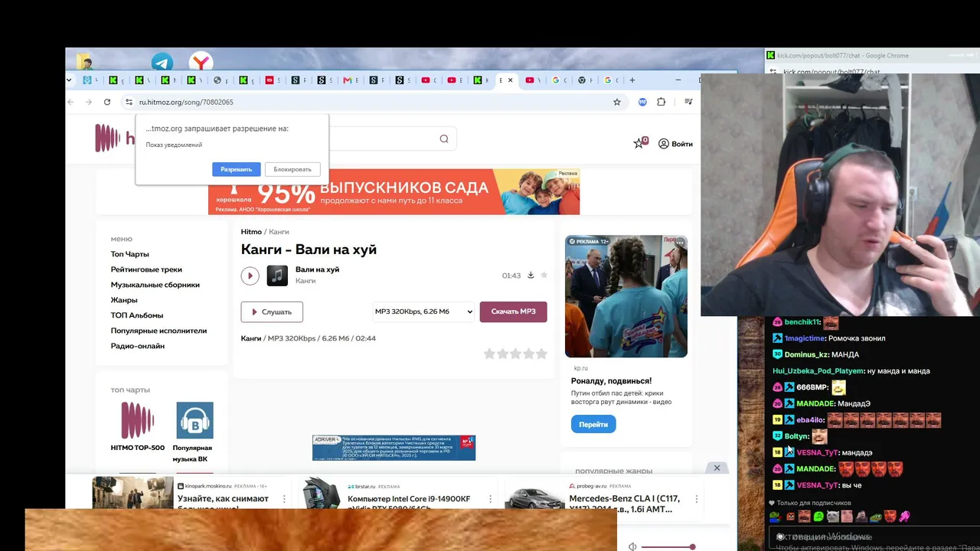Click username 1magictime in Kick chat

coord(805,338)
